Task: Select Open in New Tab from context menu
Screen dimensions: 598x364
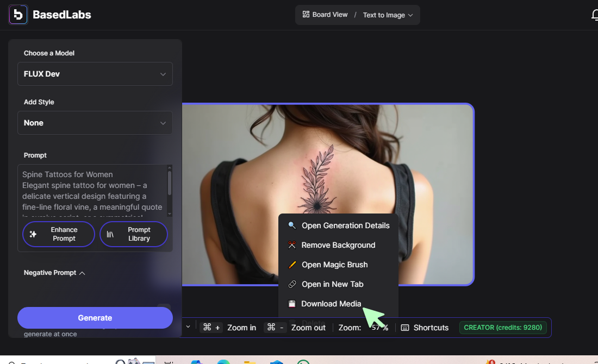Action: 332,284
